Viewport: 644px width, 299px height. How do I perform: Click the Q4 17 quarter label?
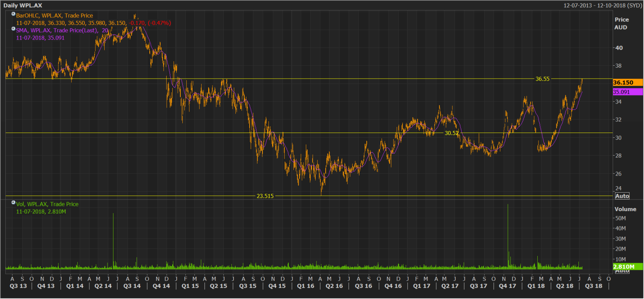[508, 286]
